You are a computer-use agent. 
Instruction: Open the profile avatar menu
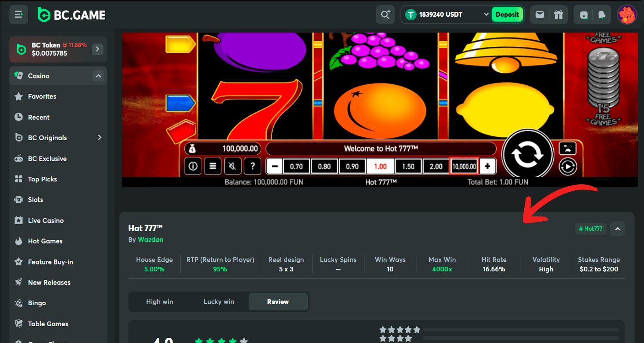coord(627,15)
